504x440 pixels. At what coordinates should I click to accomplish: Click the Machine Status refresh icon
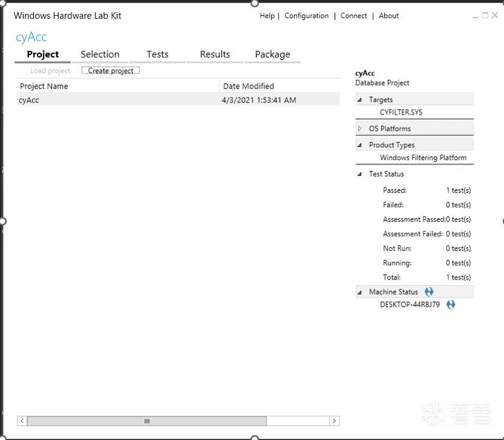[429, 292]
